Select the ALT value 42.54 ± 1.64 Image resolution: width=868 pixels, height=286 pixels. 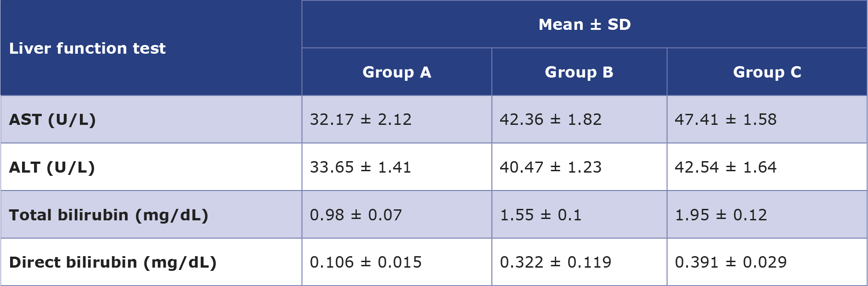726,167
